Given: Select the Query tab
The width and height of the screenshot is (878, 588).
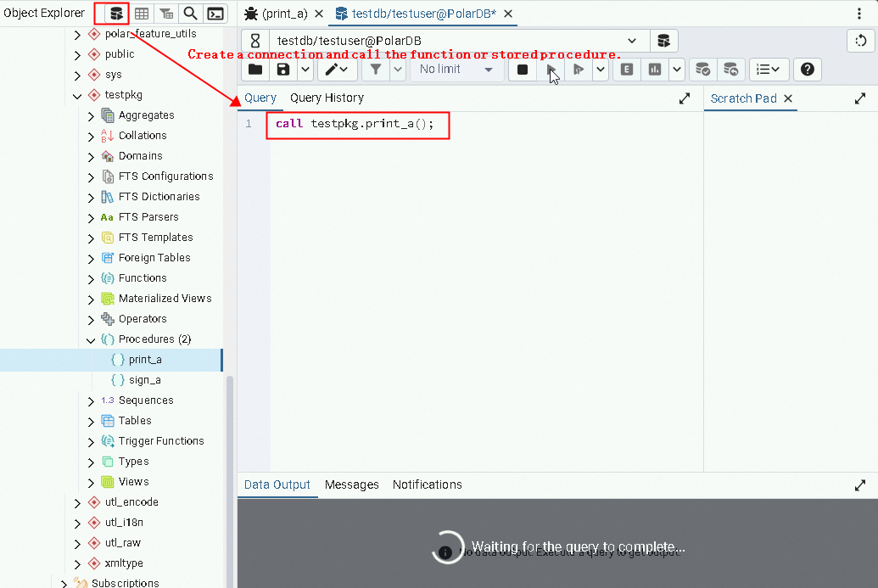Looking at the screenshot, I should tap(260, 98).
